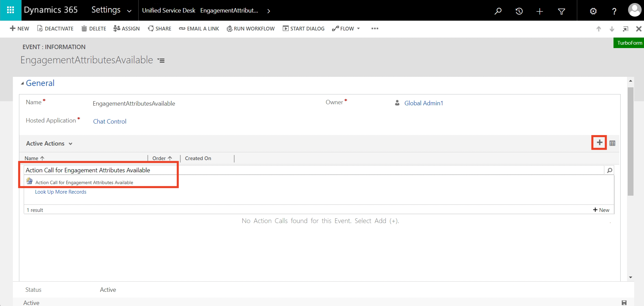This screenshot has width=644, height=306.
Task: Click START DIALOG command
Action: (304, 28)
